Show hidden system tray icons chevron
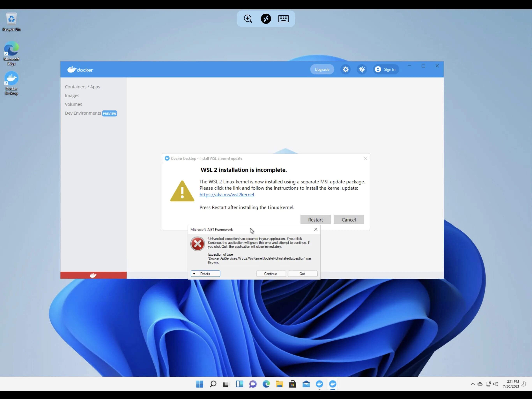The height and width of the screenshot is (399, 532). [472, 384]
